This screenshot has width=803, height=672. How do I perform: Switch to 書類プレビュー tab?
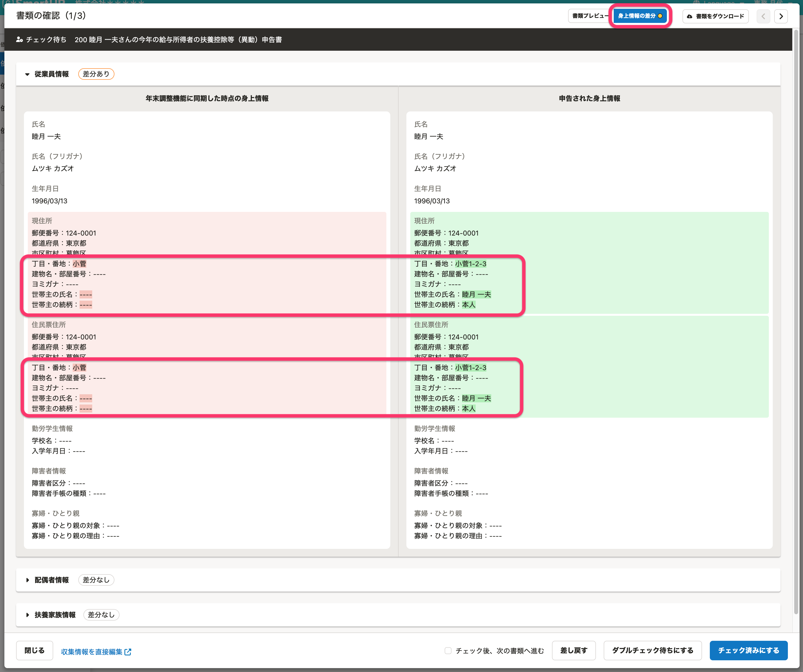click(x=589, y=16)
